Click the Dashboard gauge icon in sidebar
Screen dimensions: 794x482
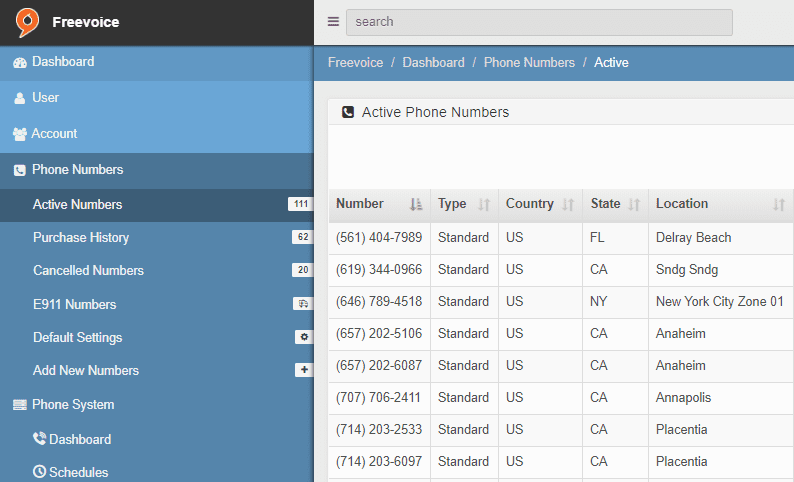(x=20, y=62)
